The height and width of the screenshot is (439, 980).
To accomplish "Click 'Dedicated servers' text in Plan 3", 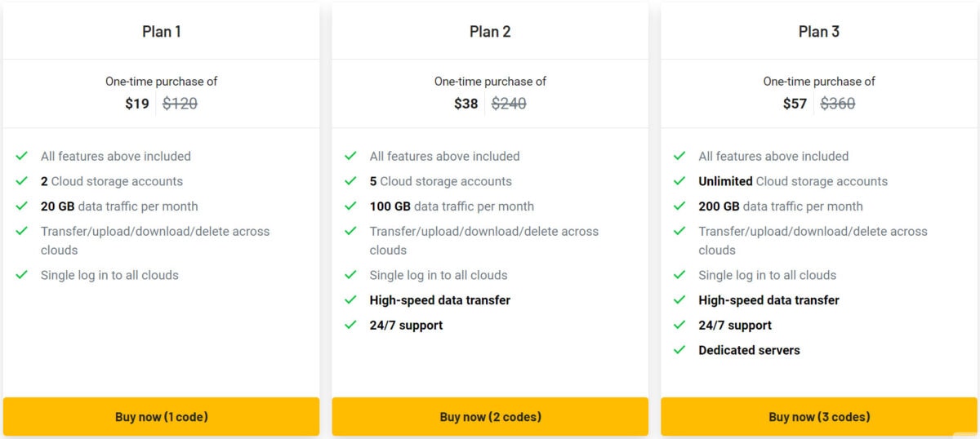I will (x=749, y=350).
